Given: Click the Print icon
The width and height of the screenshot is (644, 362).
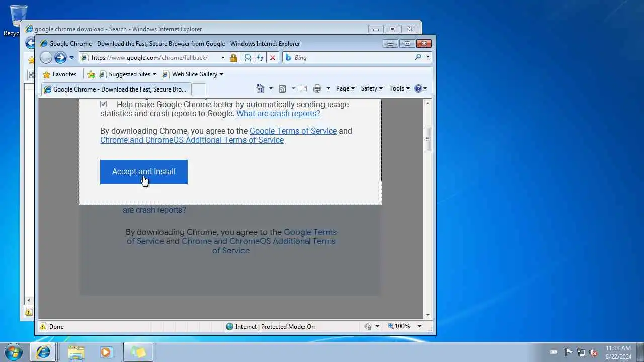Looking at the screenshot, I should 317,88.
